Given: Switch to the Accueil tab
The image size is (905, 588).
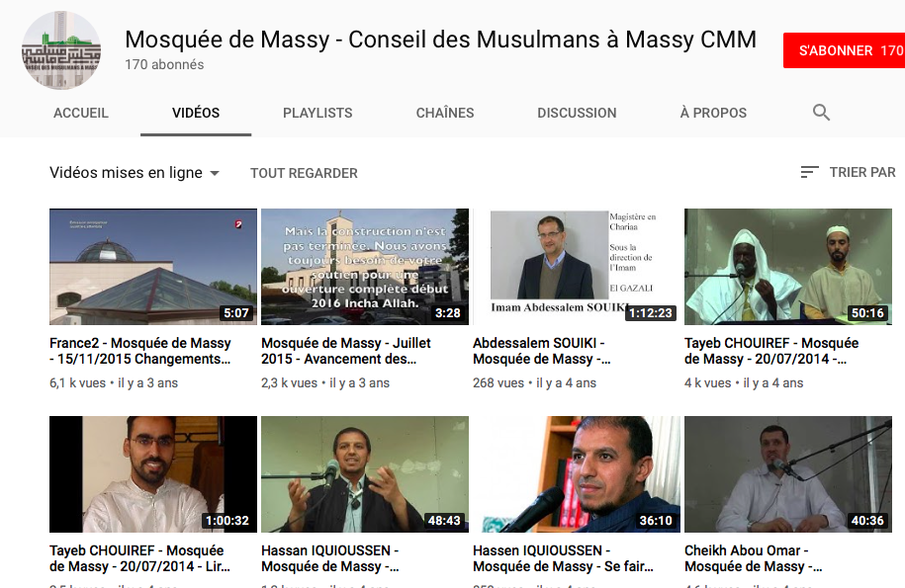Looking at the screenshot, I should 81,113.
